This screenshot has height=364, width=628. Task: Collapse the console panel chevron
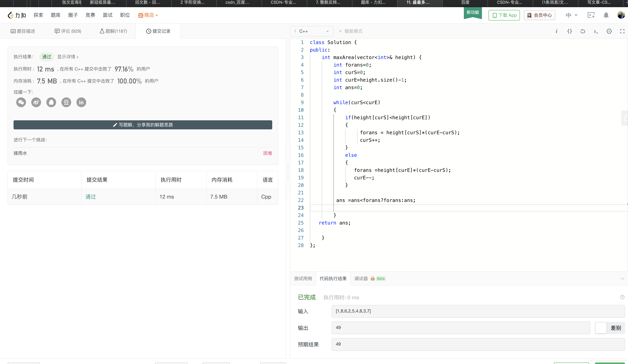tap(622, 279)
